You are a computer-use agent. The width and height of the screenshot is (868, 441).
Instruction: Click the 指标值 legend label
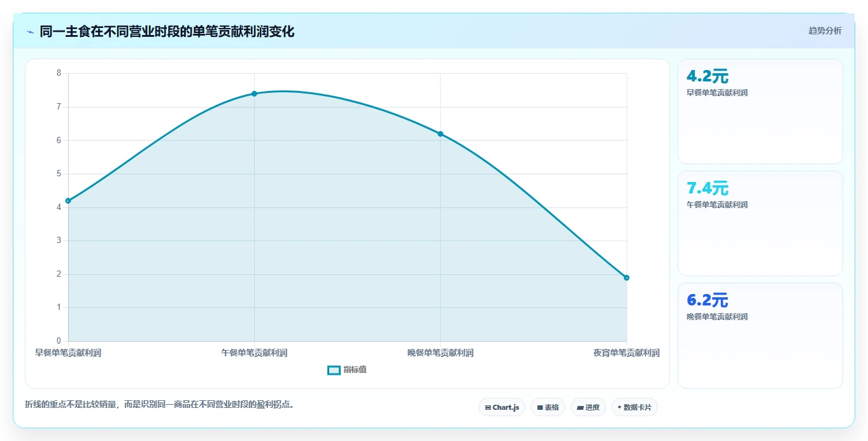355,370
